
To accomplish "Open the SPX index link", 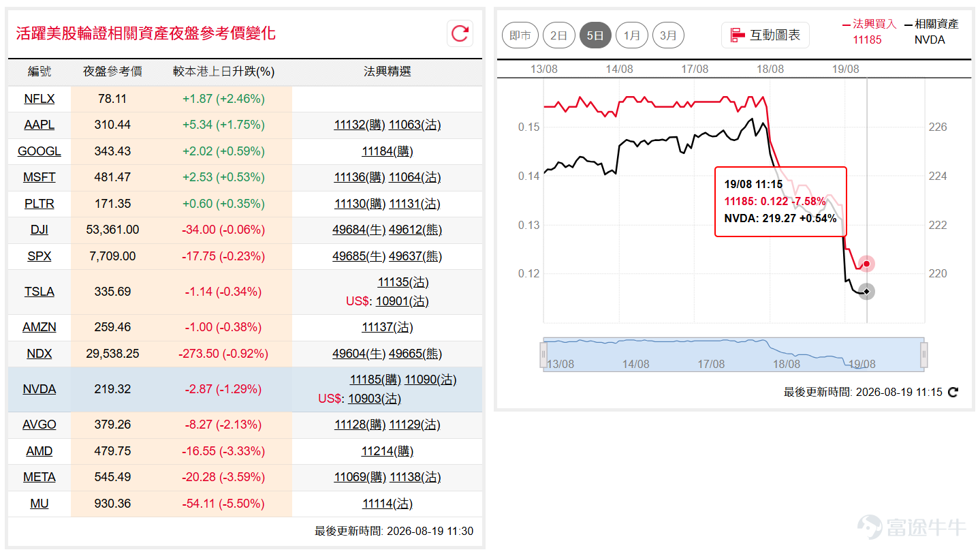I will [39, 256].
